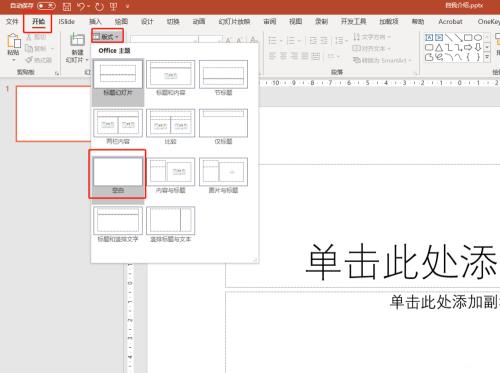Click the Copy icon in clipboard group
Image resolution: width=500 pixels, height=373 pixels.
(29, 49)
